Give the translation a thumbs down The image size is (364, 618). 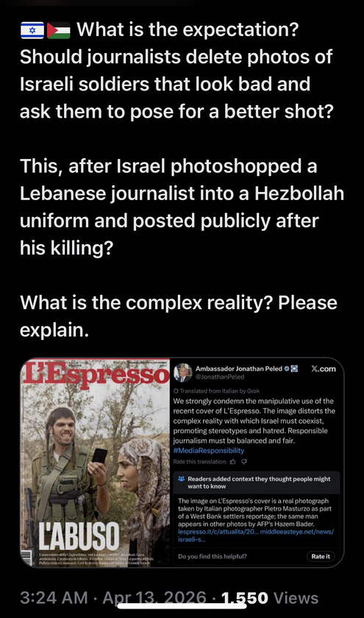point(244,461)
